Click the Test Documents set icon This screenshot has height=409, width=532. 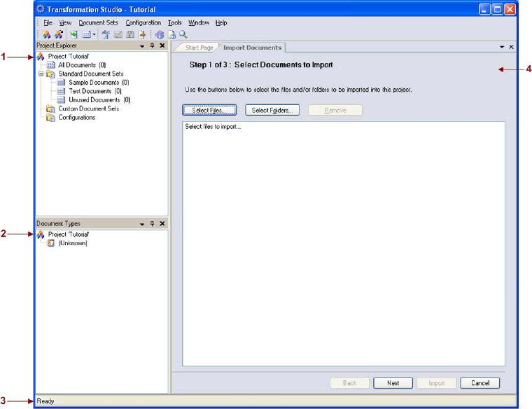click(x=61, y=91)
